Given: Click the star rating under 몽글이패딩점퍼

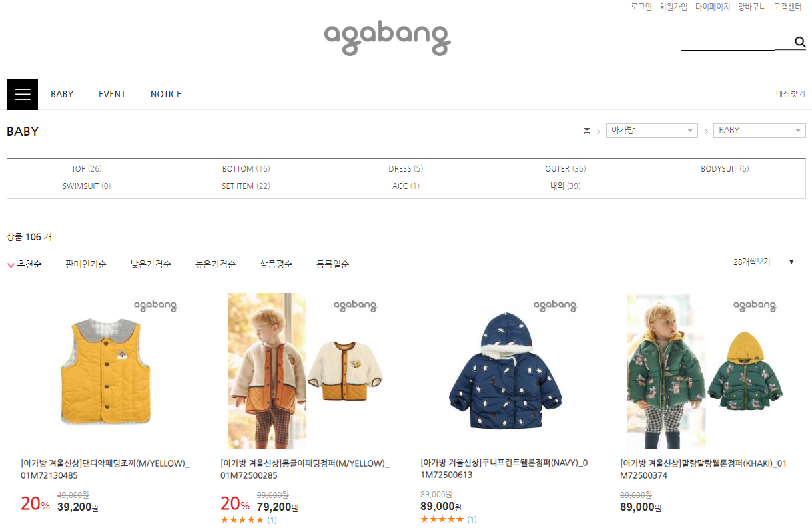Looking at the screenshot, I should (242, 520).
